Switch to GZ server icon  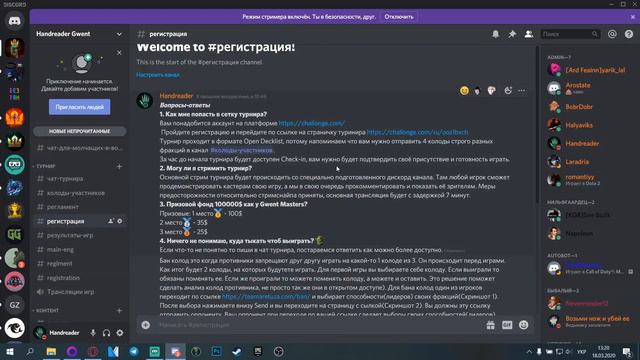click(x=15, y=305)
